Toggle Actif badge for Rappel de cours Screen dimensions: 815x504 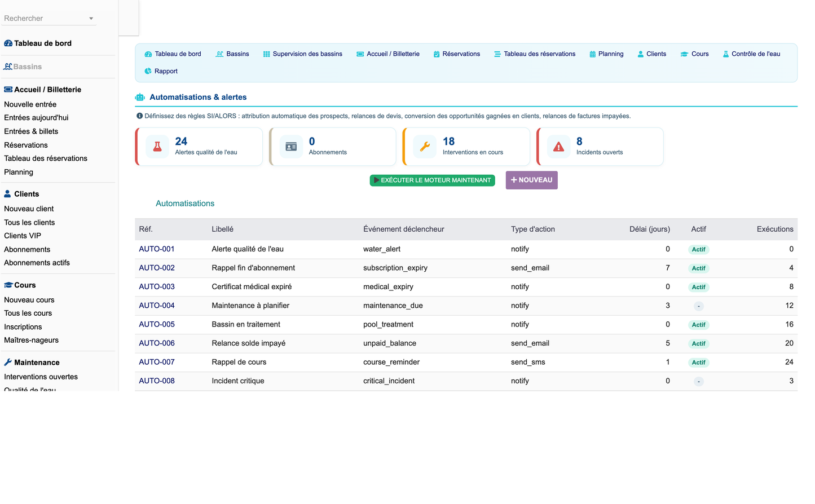coord(699,362)
